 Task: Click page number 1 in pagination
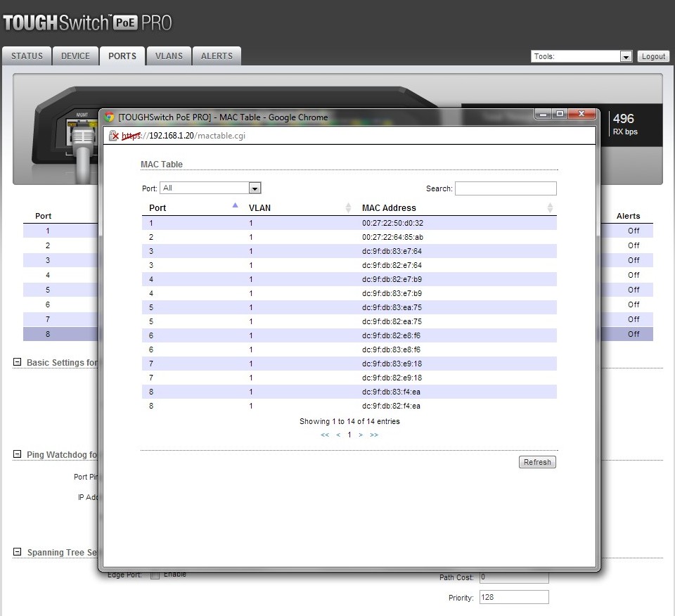point(349,435)
